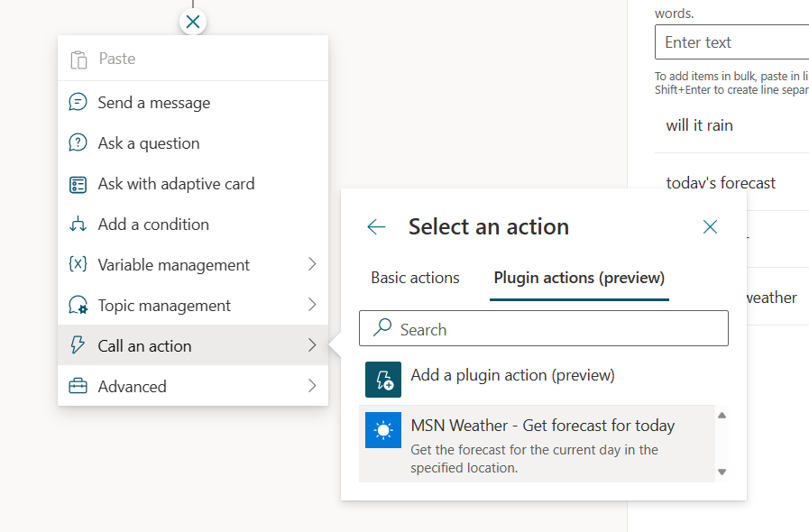This screenshot has width=809, height=532.
Task: Expand Topic management chevron
Action: coord(312,305)
